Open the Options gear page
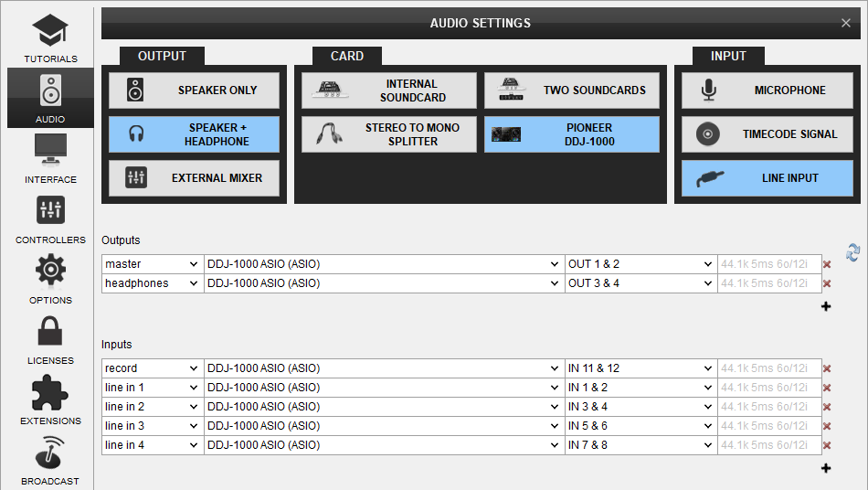This screenshot has width=868, height=490. [x=50, y=279]
